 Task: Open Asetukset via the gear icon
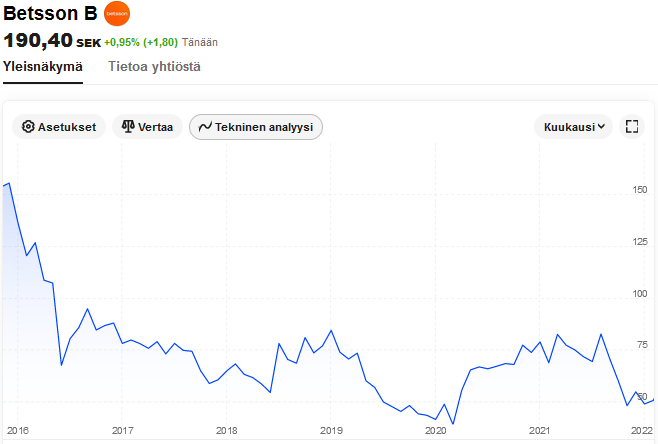pyautogui.click(x=28, y=127)
